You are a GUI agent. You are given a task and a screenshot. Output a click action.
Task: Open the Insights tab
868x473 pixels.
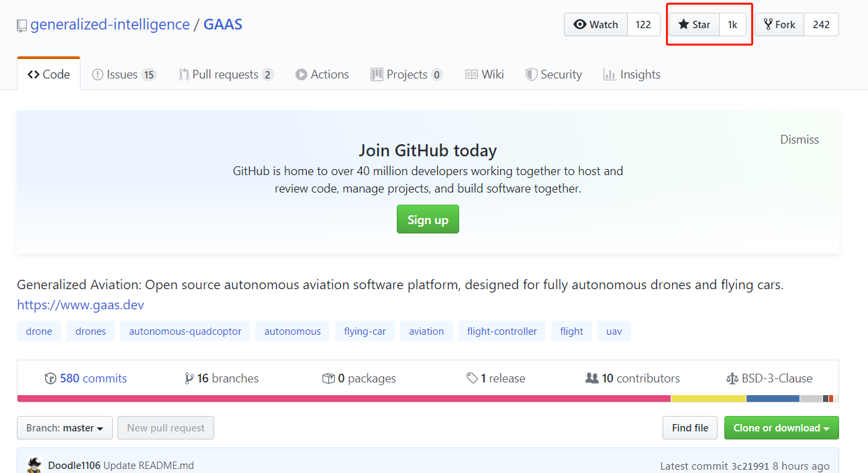[632, 74]
